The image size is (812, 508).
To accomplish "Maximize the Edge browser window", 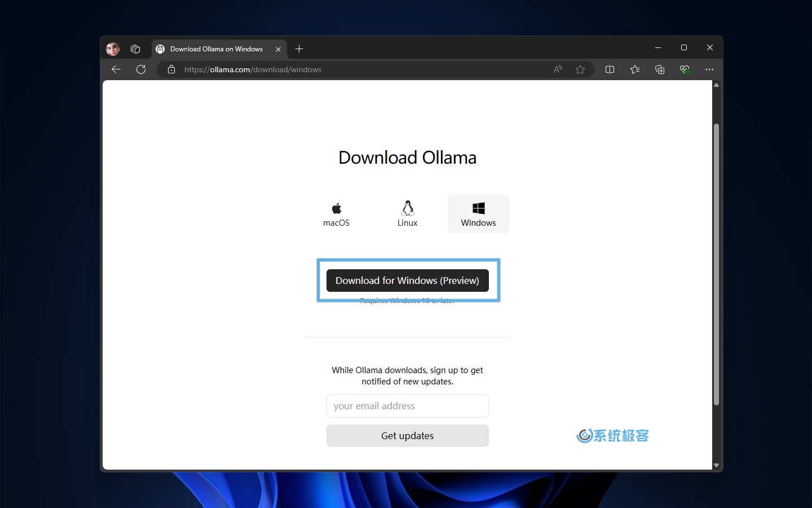I will tap(684, 48).
